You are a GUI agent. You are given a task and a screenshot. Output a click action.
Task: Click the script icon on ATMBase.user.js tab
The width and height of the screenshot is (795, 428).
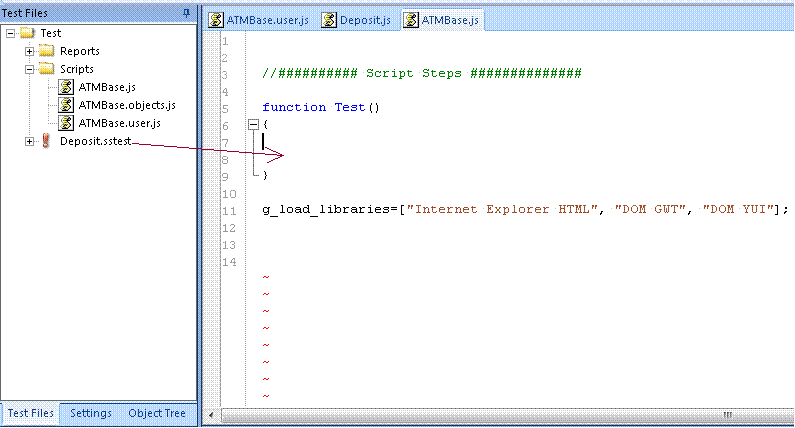click(215, 21)
